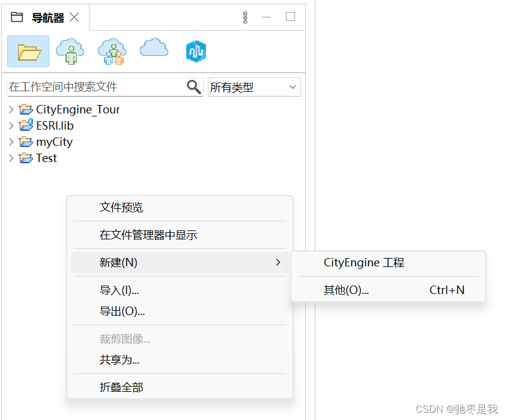Viewport: 507px width, 420px height.
Task: Click the Groups cloud sharing icon
Action: tap(112, 52)
